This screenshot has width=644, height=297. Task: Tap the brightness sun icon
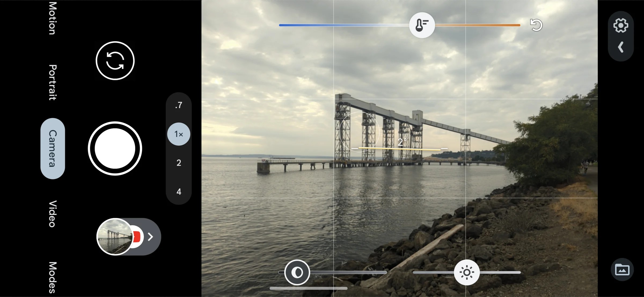pos(467,272)
